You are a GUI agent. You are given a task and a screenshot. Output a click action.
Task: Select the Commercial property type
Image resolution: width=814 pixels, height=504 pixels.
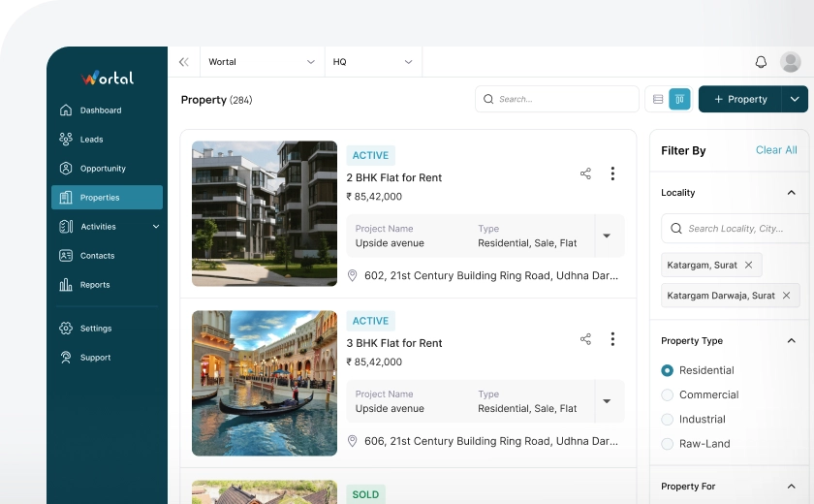point(667,395)
